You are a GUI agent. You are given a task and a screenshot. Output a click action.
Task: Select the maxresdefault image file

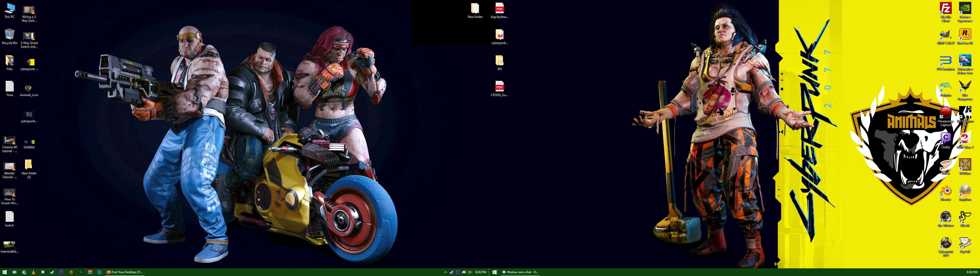[x=9, y=247]
